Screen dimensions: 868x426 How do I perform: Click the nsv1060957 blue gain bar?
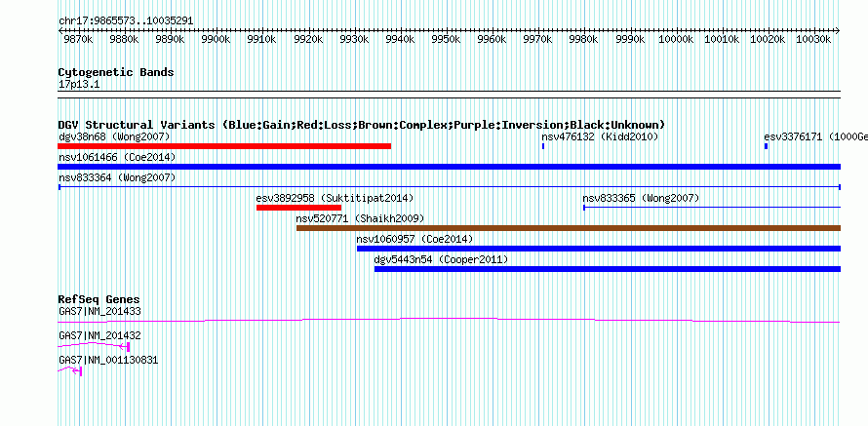click(x=599, y=249)
